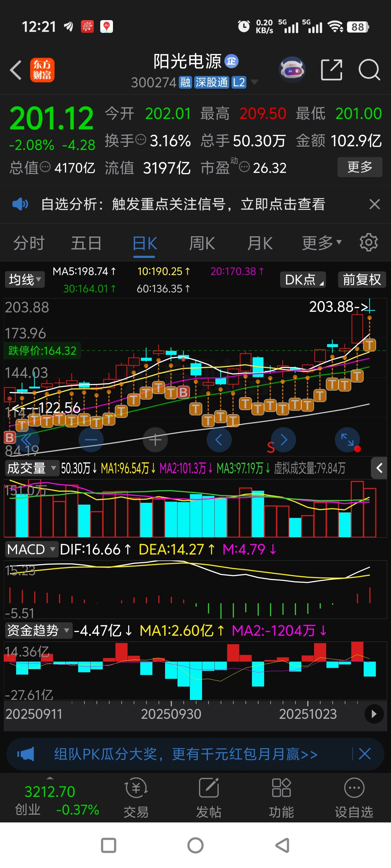Tap the chart zoom-in plus button
This screenshot has width=391, height=868.
point(155,440)
